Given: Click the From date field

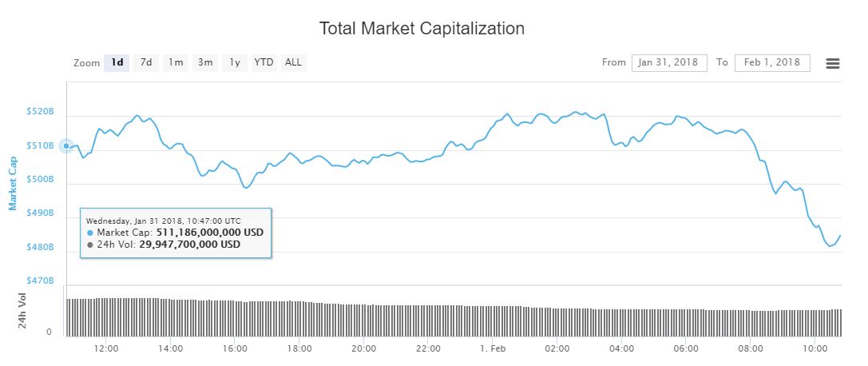Looking at the screenshot, I should 669,62.
